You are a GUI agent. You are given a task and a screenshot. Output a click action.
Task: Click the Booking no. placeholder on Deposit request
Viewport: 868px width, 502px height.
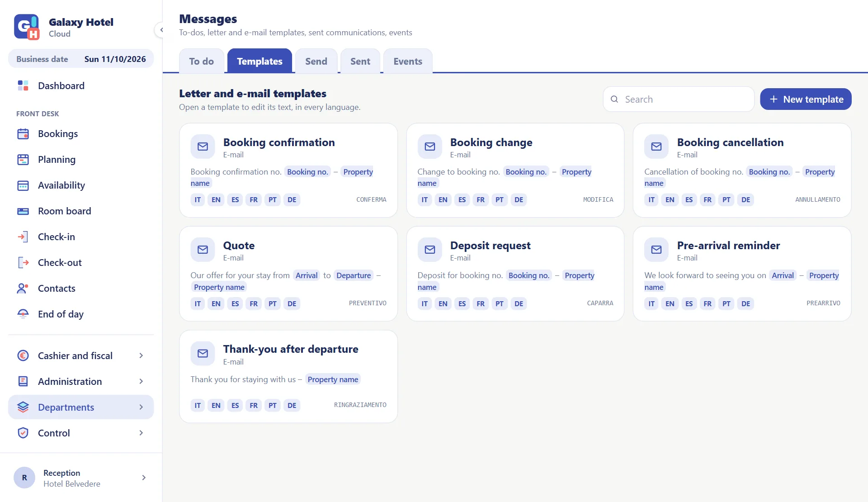tap(528, 275)
